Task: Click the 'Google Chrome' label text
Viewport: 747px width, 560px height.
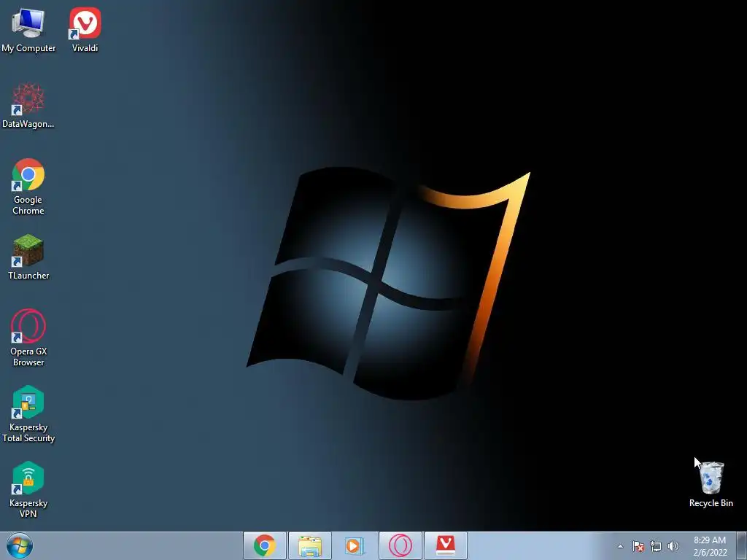Action: (x=28, y=205)
